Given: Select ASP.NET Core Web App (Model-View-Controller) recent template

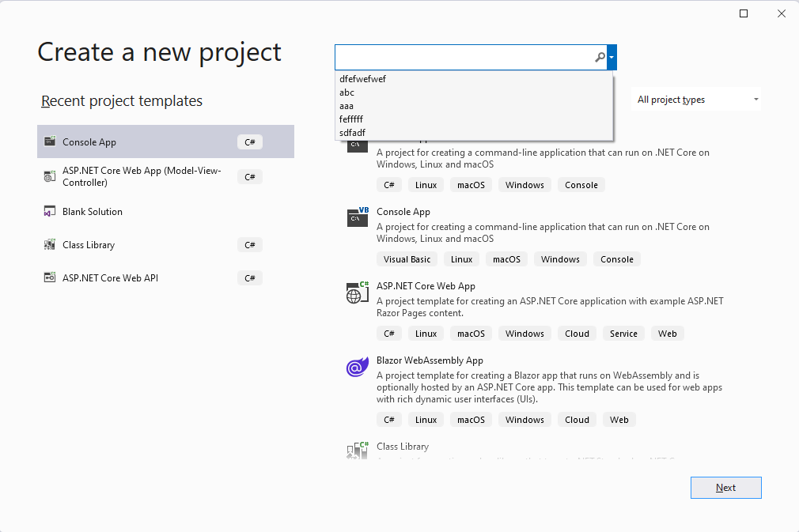Looking at the screenshot, I should tap(165, 176).
